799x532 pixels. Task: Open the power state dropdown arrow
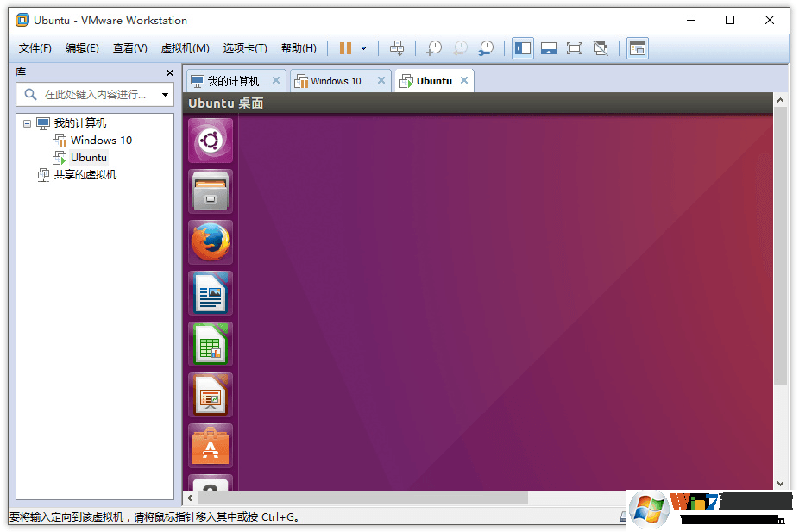tap(362, 47)
